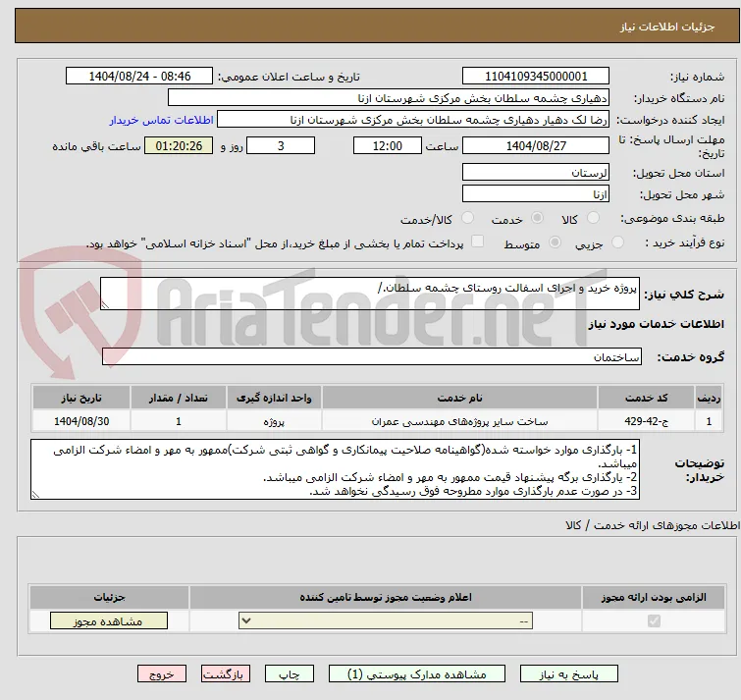Expand the اعلام وضعیت مجوز dropdown
Screen dimensions: 741x700
click(x=386, y=621)
